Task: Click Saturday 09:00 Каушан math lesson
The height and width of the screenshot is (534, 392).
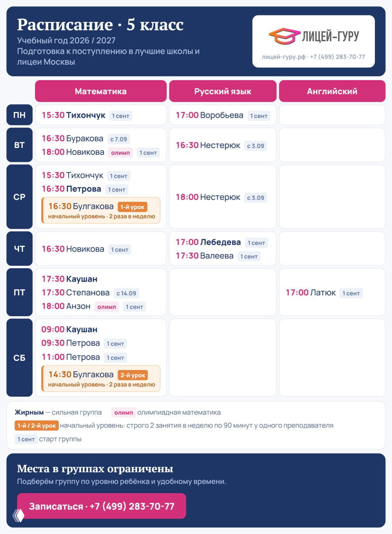Action: [69, 329]
